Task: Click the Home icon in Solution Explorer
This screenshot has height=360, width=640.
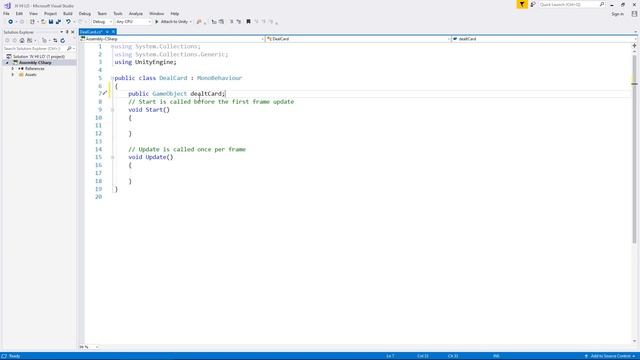Action: (22, 41)
